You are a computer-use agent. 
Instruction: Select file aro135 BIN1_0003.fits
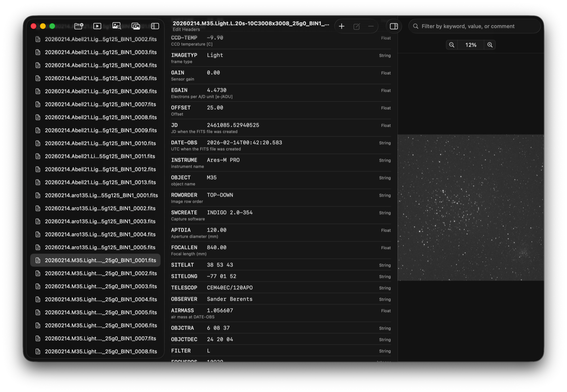tap(96, 221)
